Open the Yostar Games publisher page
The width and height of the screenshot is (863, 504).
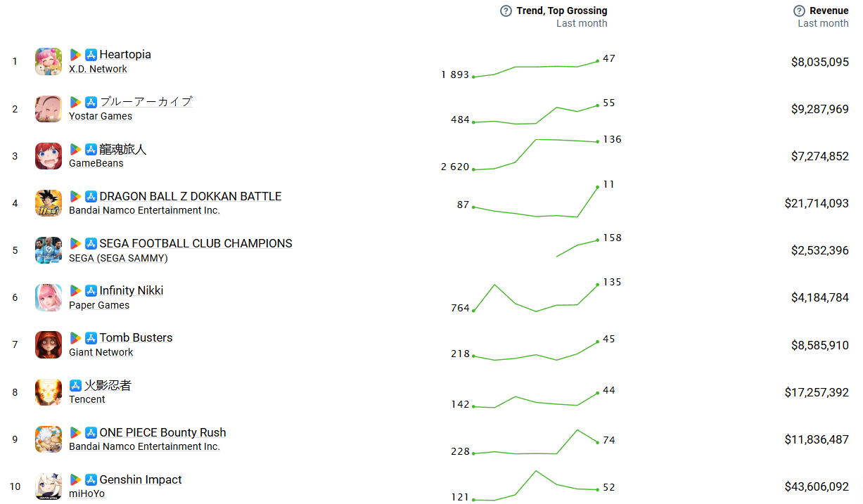[101, 116]
